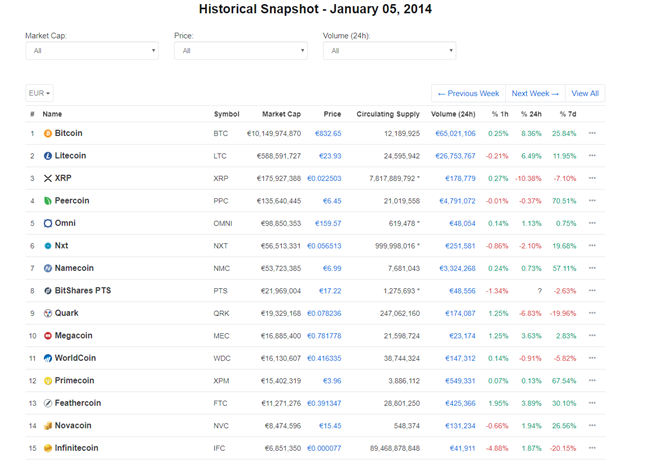Click the Historical Snapshot page heading
664x462 pixels.
coord(315,9)
